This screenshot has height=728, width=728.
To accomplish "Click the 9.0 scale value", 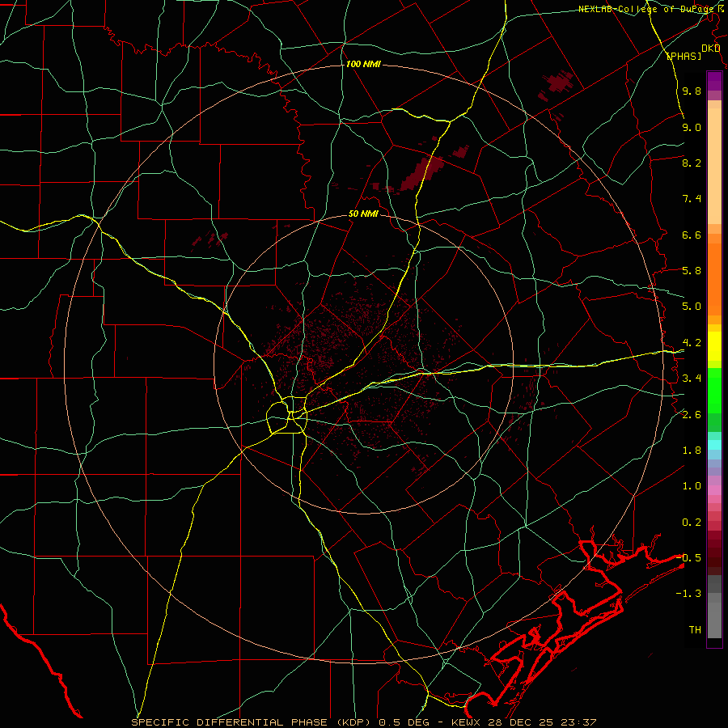I will (692, 127).
